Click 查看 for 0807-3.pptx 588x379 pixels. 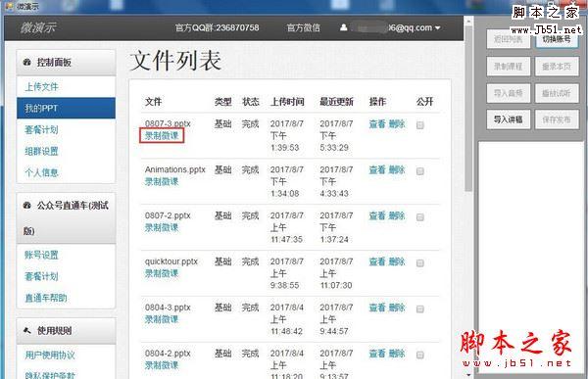tap(377, 124)
